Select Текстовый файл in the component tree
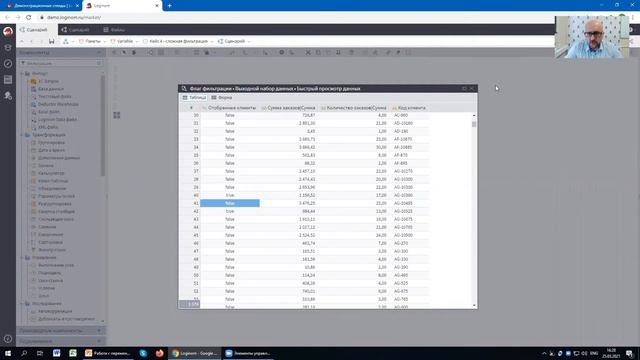The height and width of the screenshot is (360, 640). [54, 97]
